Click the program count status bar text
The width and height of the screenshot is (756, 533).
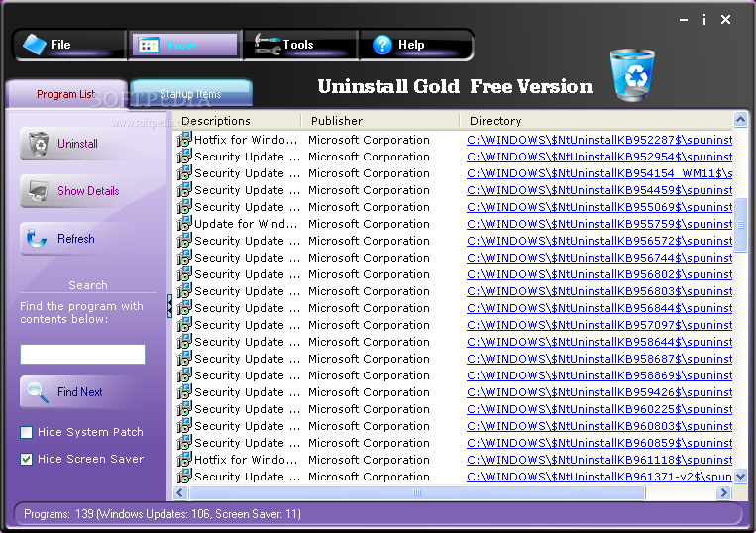pos(162,514)
